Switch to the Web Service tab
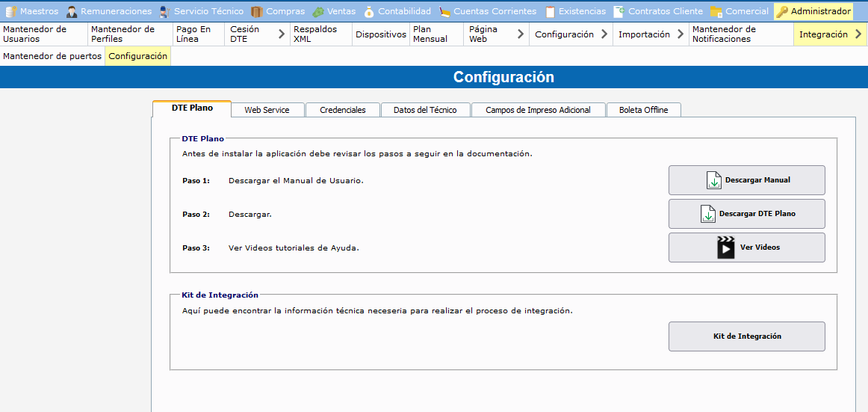Screen dimensions: 868x412 pyautogui.click(x=267, y=110)
